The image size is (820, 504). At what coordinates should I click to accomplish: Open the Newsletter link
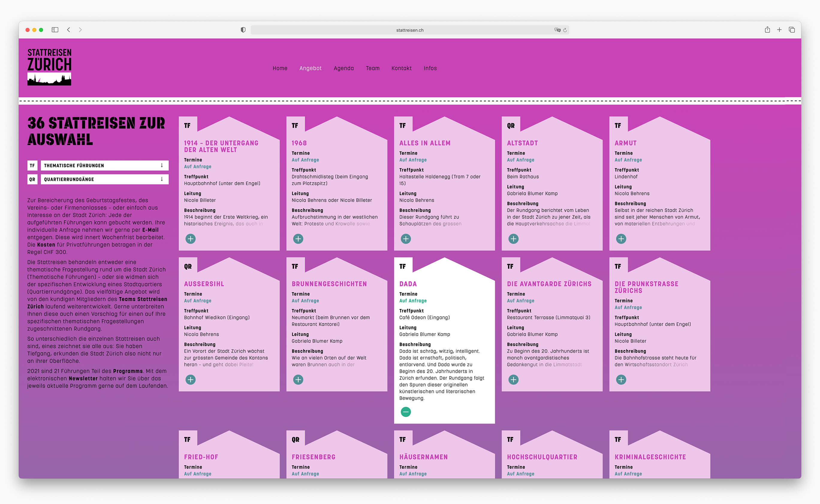[83, 379]
